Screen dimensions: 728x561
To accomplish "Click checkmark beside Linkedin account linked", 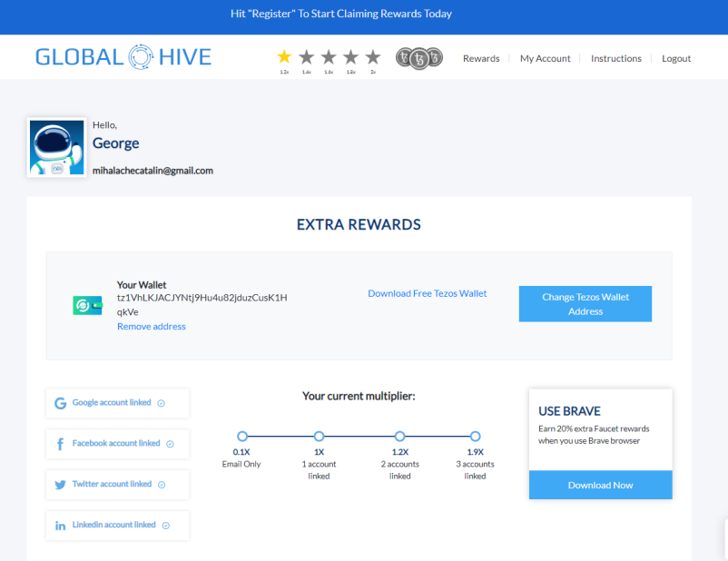I will click(x=166, y=526).
